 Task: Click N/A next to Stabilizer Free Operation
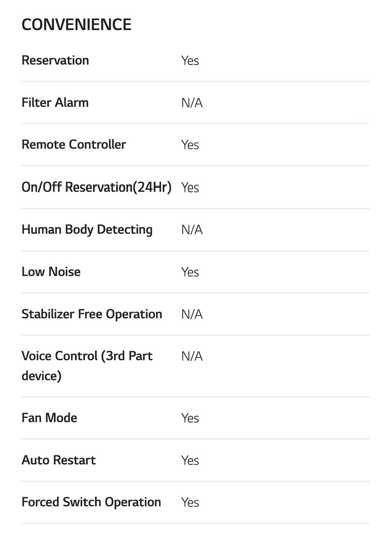pos(192,315)
